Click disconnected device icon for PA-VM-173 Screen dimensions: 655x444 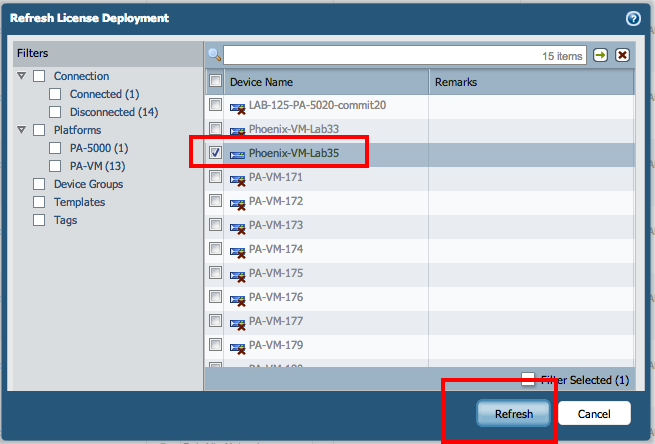238,228
